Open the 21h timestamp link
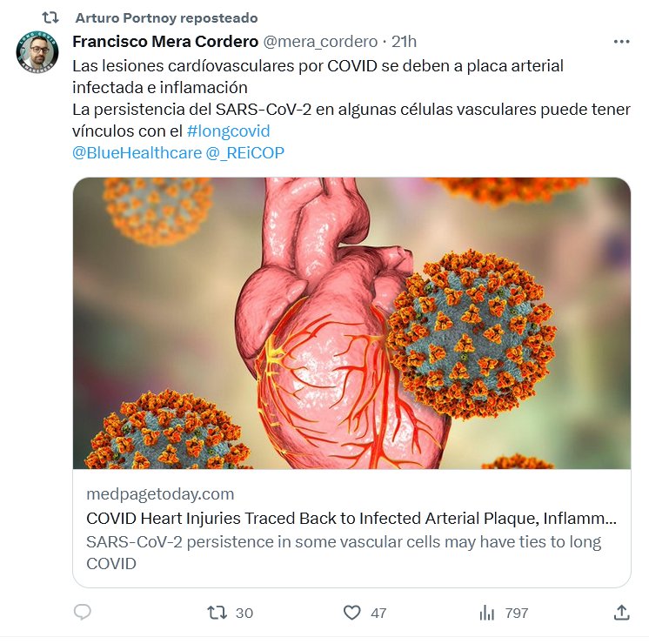The height and width of the screenshot is (644, 649). pyautogui.click(x=405, y=41)
